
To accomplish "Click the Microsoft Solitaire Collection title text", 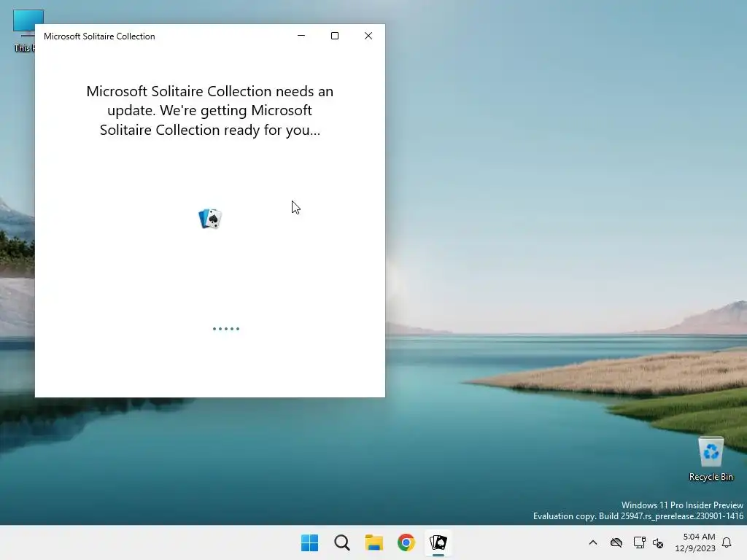I will coord(99,36).
